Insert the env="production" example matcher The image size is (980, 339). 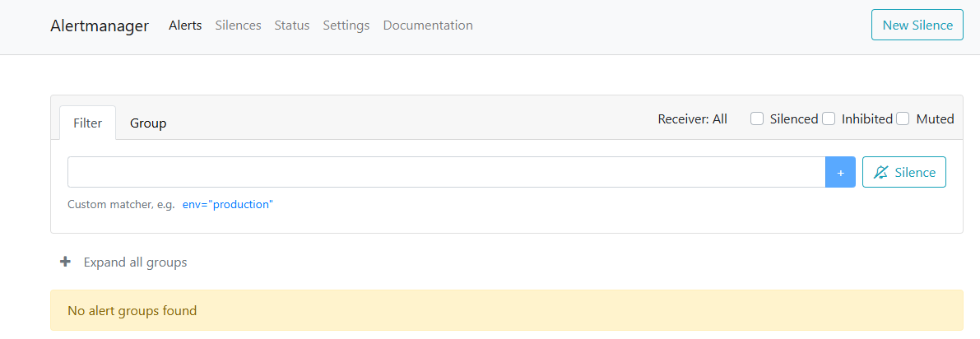[227, 205]
